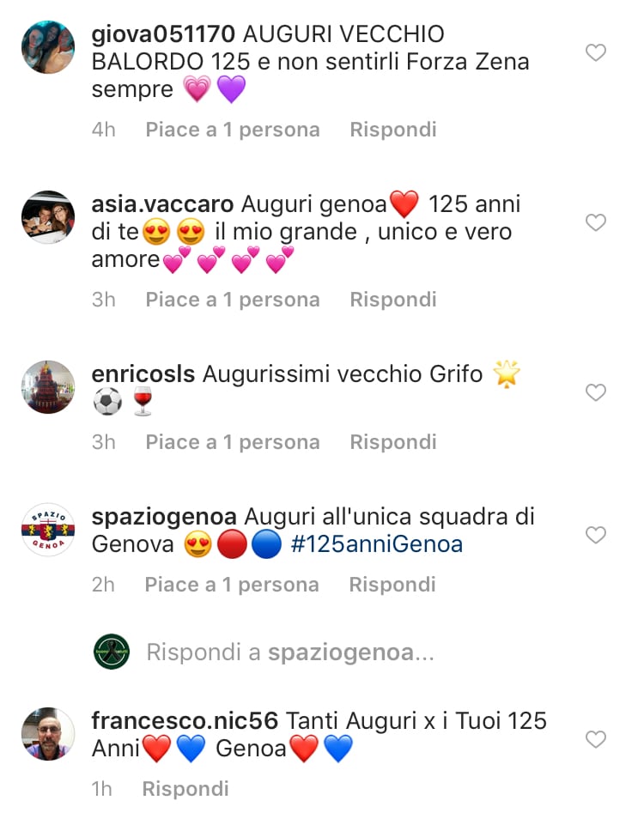The width and height of the screenshot is (644, 813).
Task: Like giova051170's comment with the heart icon
Action: 596,52
